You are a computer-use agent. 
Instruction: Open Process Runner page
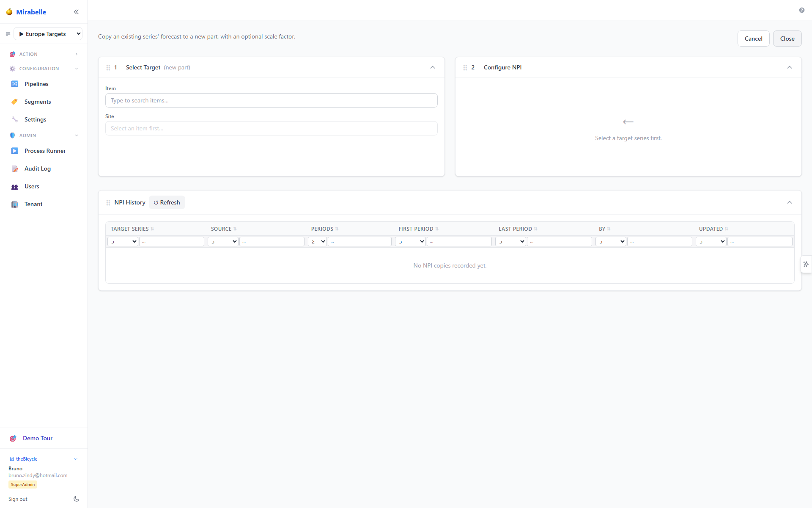pos(45,151)
